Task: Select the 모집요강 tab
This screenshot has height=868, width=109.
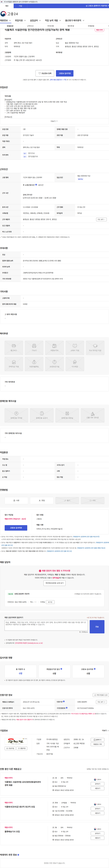Action: (10, 26)
